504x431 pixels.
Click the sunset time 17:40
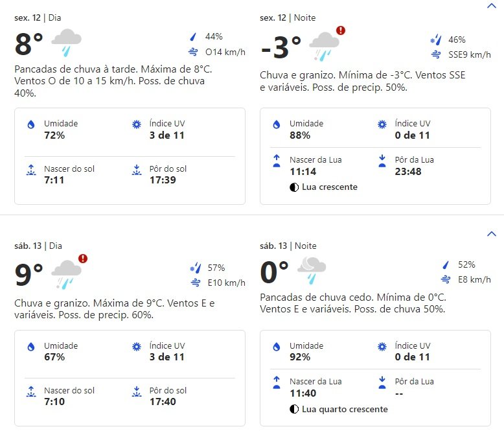[x=163, y=402]
